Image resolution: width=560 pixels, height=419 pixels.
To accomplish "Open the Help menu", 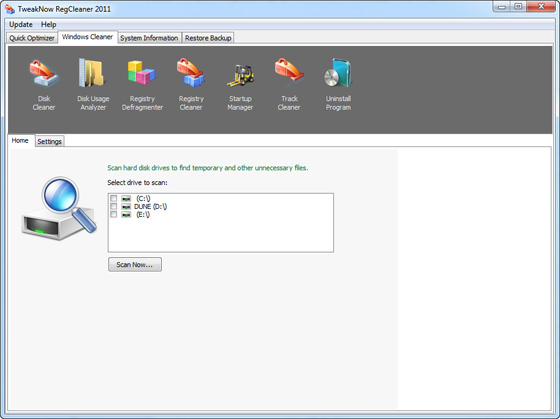I will click(49, 25).
